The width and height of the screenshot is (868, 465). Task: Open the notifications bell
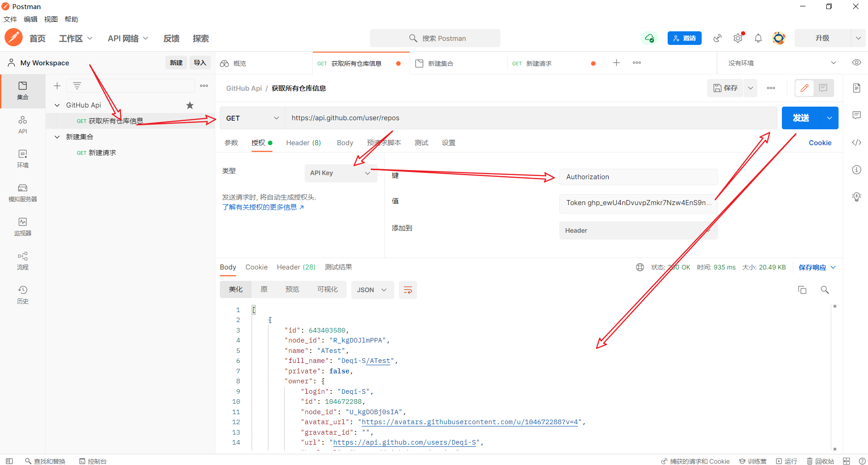pos(758,38)
